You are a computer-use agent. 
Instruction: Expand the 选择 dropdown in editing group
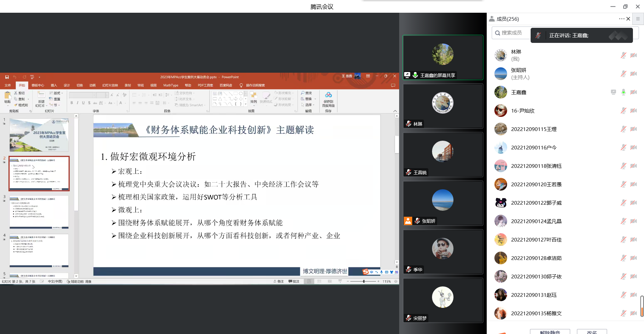tap(308, 105)
